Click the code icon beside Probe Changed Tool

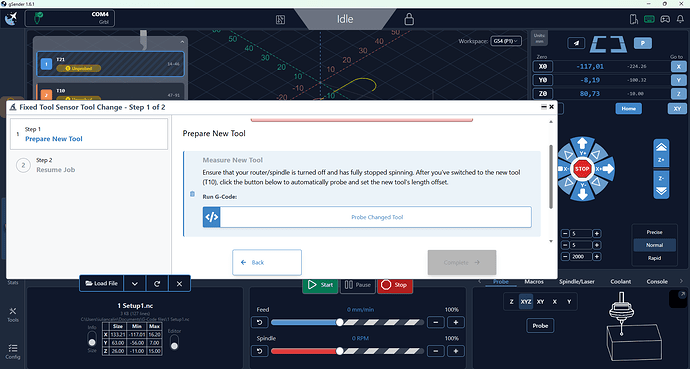212,217
